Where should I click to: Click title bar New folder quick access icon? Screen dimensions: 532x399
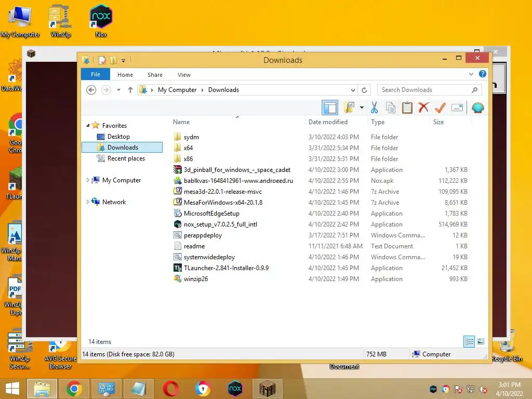(113, 60)
